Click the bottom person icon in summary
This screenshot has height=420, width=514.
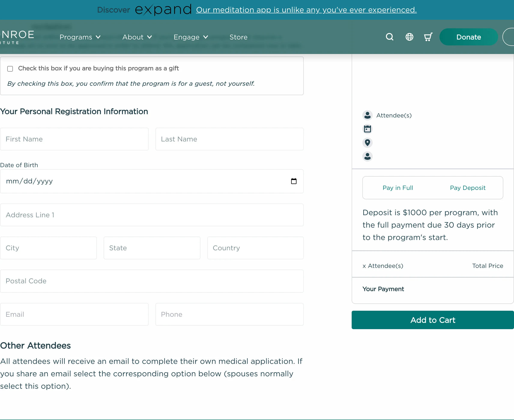(x=367, y=156)
